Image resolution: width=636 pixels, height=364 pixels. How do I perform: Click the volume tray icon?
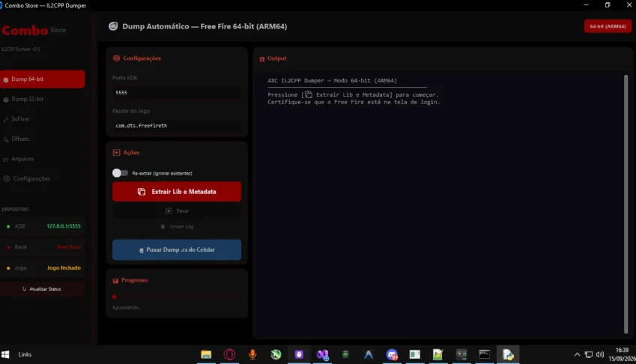click(x=600, y=355)
